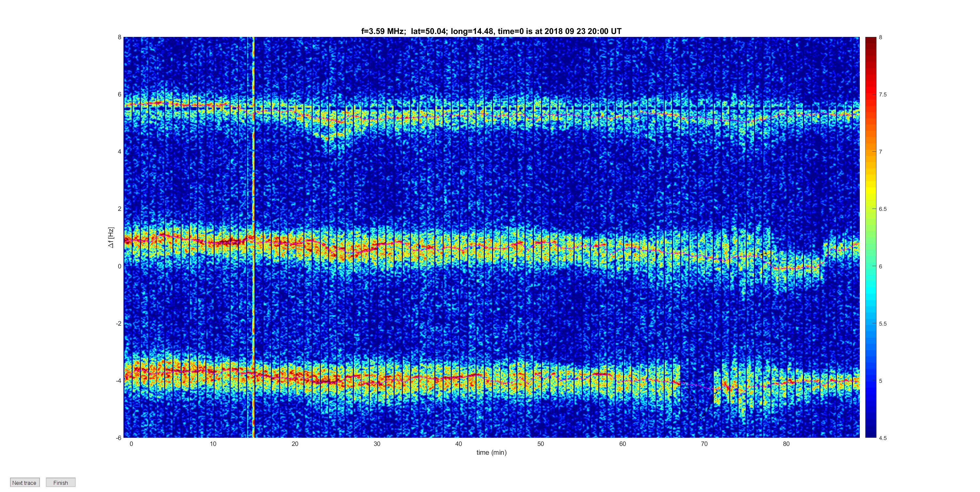The height and width of the screenshot is (492, 980).
Task: Click the y-axis tick label 8
Action: (x=120, y=37)
